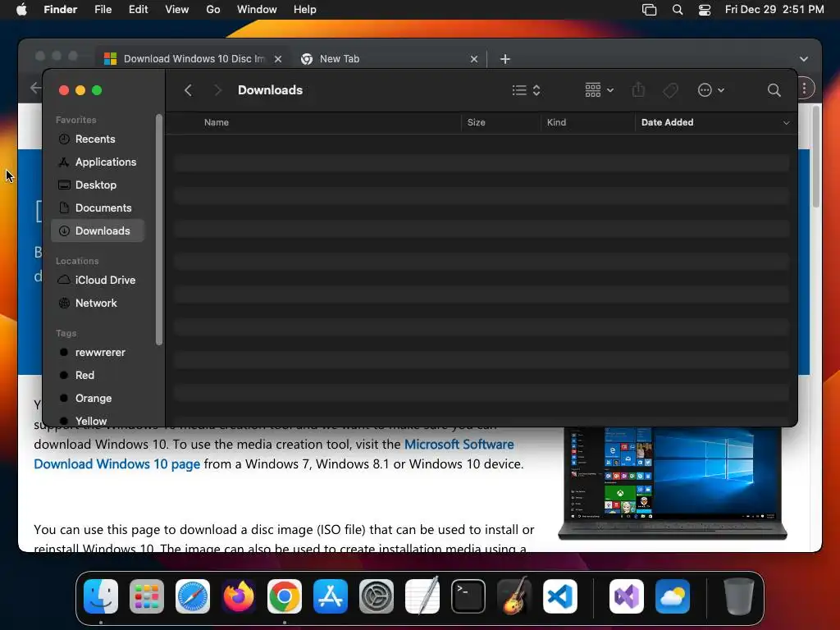Select Desktop in Finder sidebar
Screen dimensions: 840x630
pyautogui.click(x=97, y=185)
